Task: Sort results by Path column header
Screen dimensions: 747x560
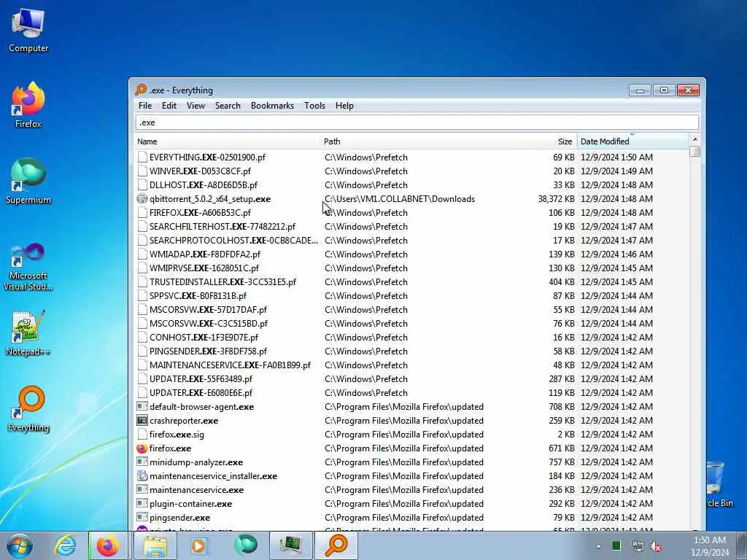Action: pos(412,141)
